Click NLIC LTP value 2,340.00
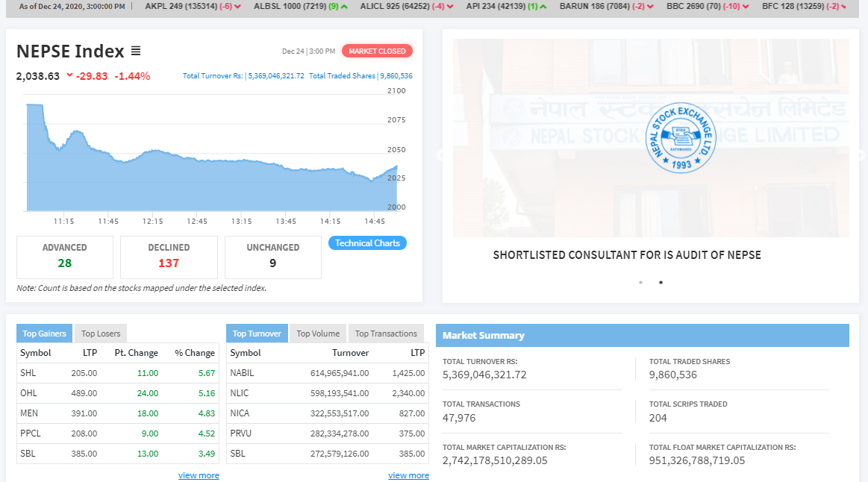 coord(408,393)
